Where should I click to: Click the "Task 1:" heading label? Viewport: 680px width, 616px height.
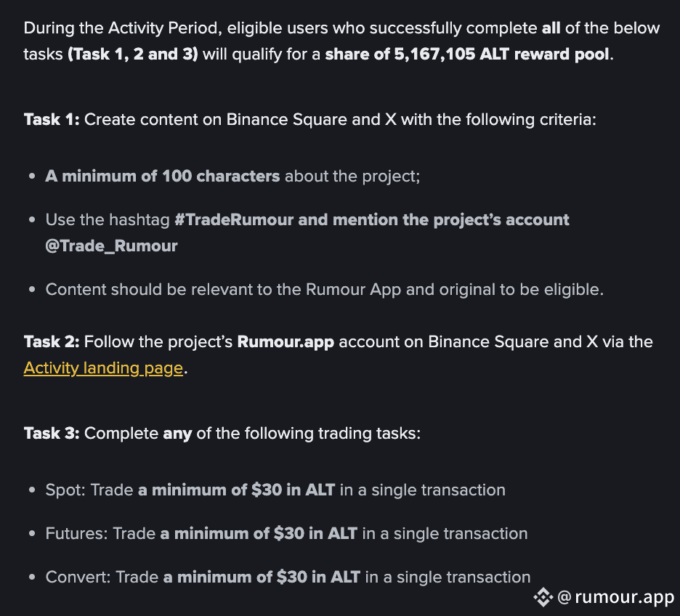pos(52,119)
